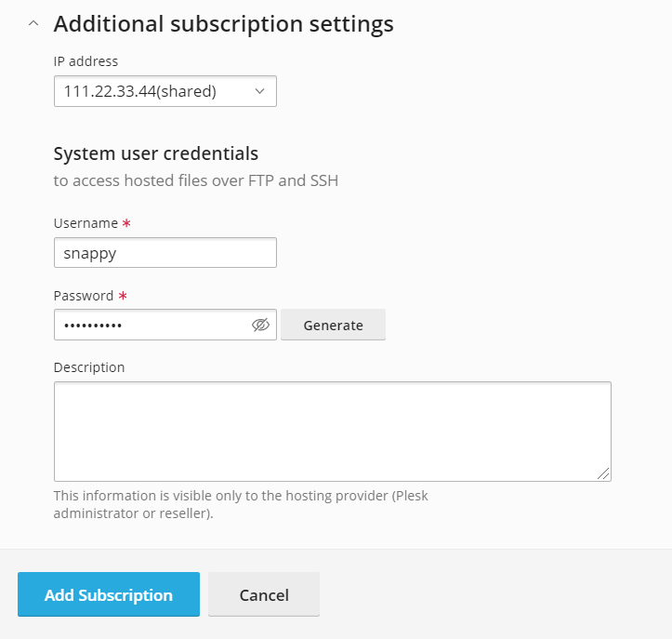Click the red asterisk beside Password
This screenshot has height=639, width=672.
click(122, 296)
